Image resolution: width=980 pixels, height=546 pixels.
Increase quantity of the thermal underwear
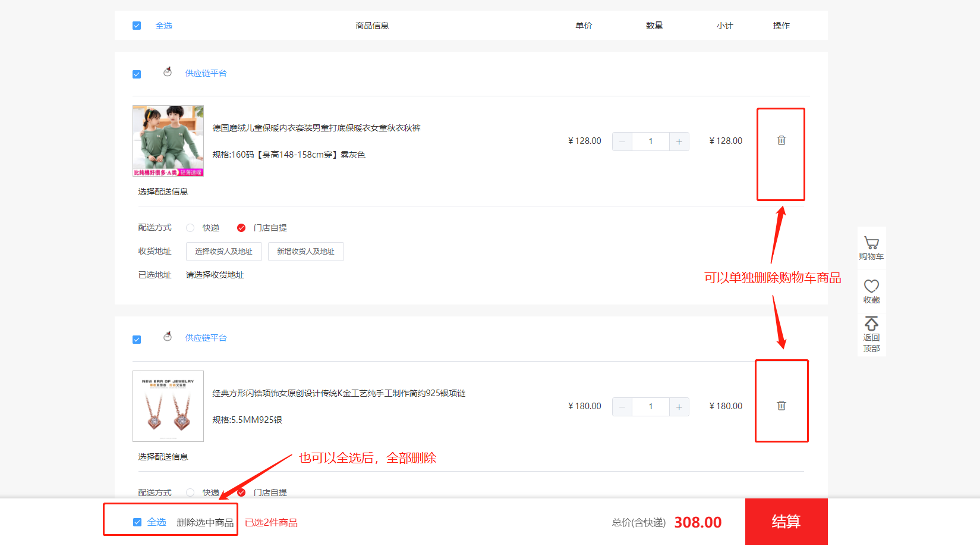tap(679, 142)
